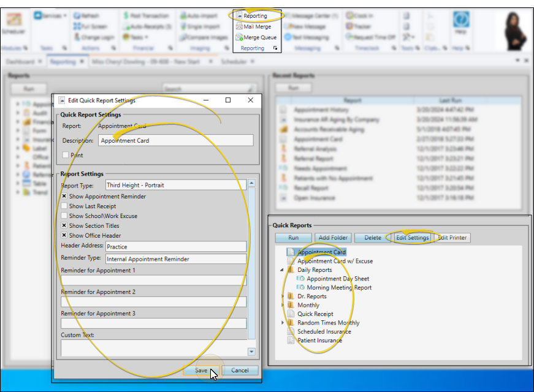
Task: Enable the Print checkbox
Action: (x=65, y=156)
